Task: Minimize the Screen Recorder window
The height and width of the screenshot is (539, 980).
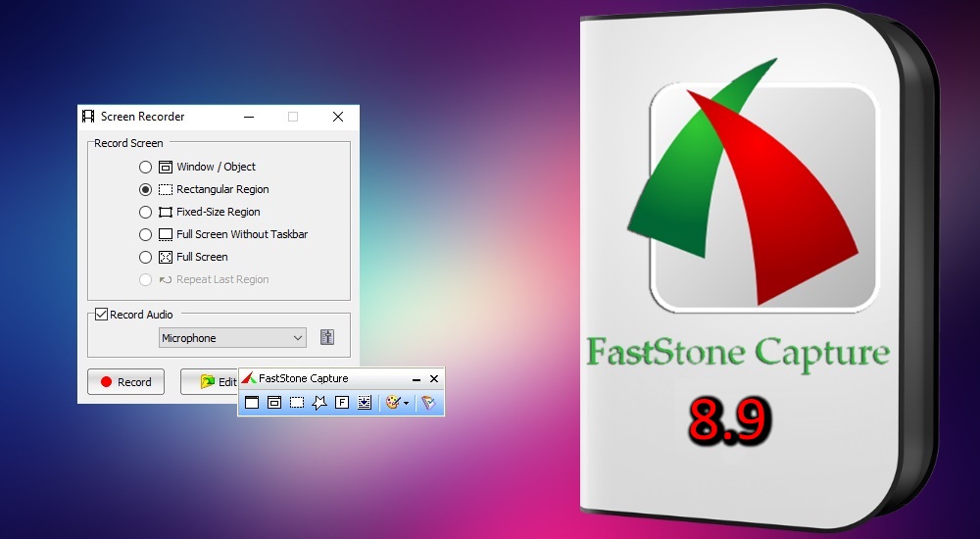Action: [x=249, y=117]
